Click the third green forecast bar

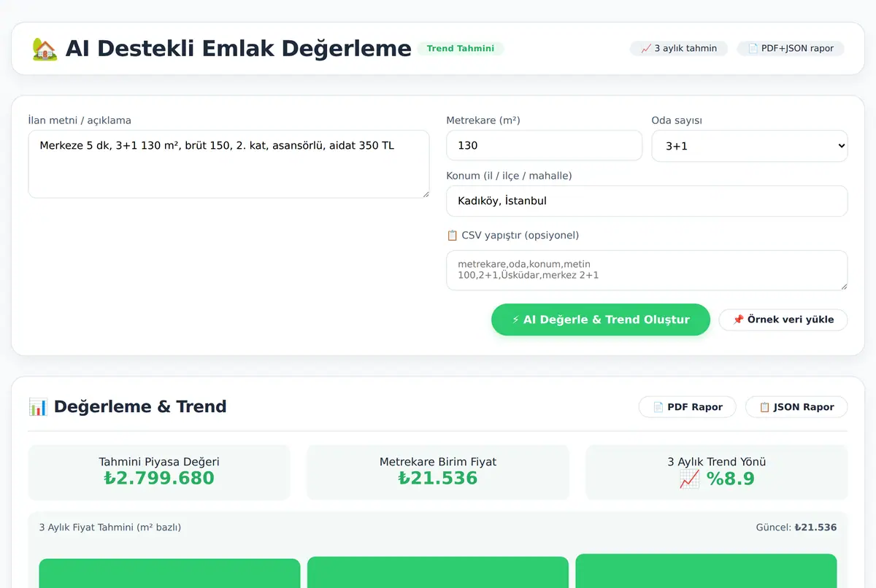coord(706,571)
